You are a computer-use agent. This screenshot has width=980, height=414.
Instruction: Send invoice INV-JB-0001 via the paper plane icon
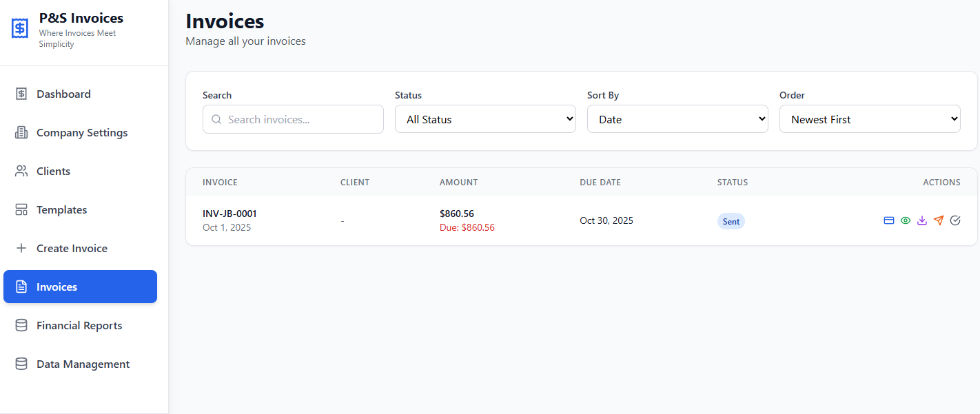tap(939, 220)
